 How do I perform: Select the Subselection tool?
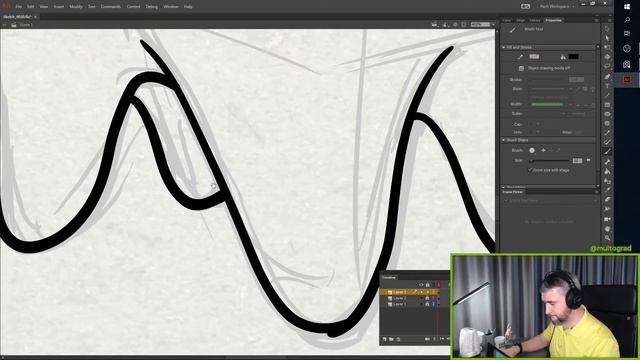tap(607, 38)
